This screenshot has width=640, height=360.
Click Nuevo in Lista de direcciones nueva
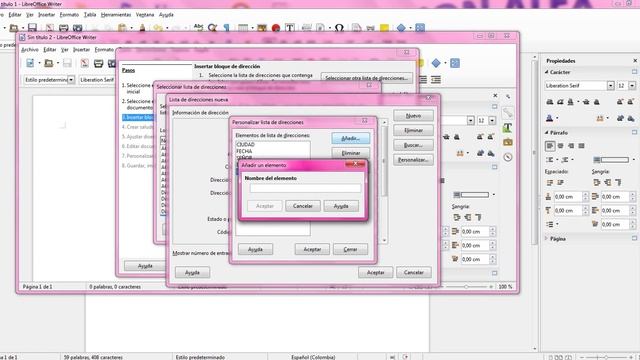point(413,116)
